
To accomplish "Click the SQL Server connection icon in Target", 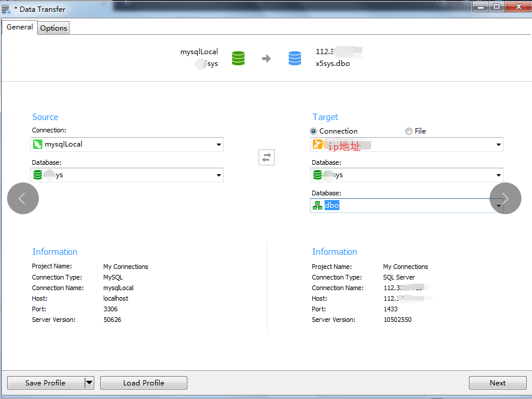I will point(317,144).
